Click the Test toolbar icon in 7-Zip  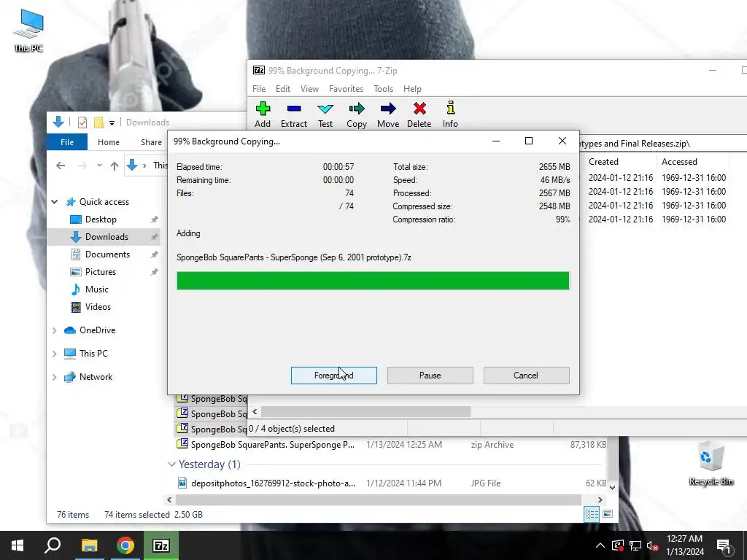pyautogui.click(x=325, y=114)
